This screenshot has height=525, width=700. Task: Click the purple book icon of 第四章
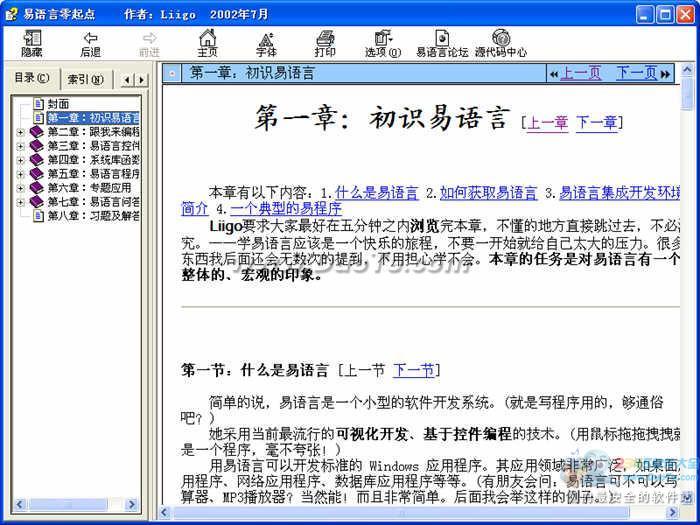(37, 160)
